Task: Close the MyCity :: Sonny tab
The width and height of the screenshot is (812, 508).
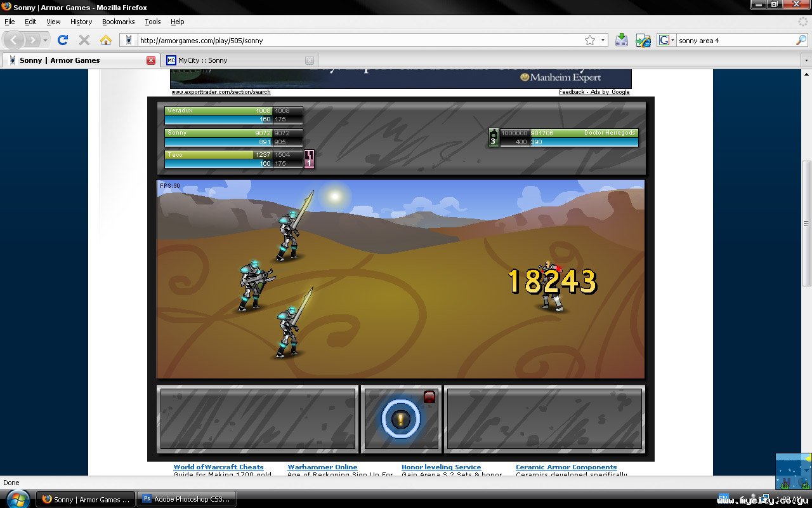Action: [x=310, y=60]
